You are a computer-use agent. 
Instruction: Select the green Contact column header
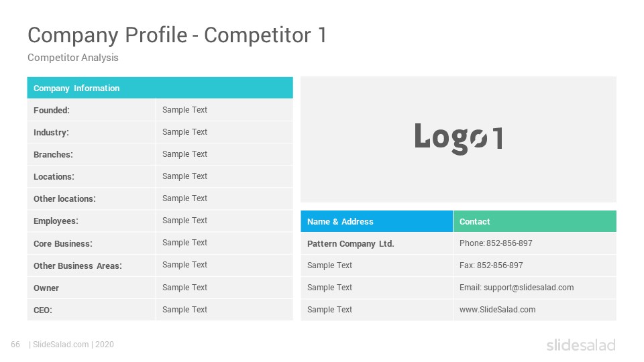(535, 222)
